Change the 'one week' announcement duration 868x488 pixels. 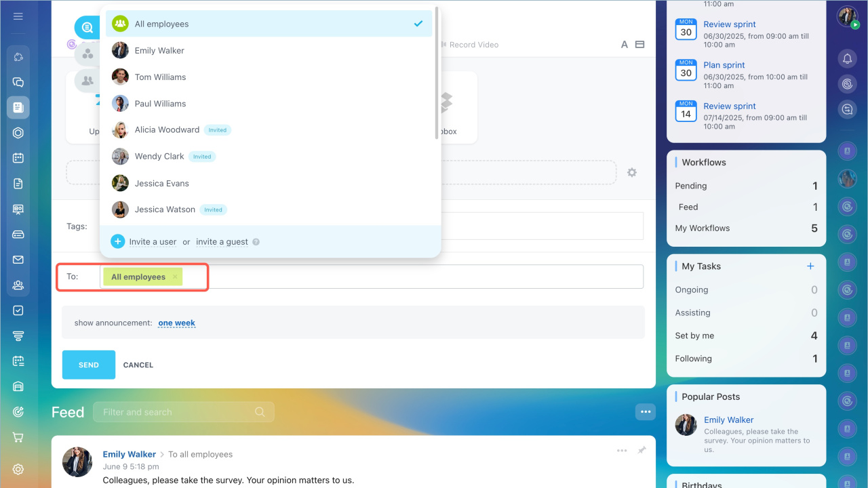pyautogui.click(x=176, y=323)
